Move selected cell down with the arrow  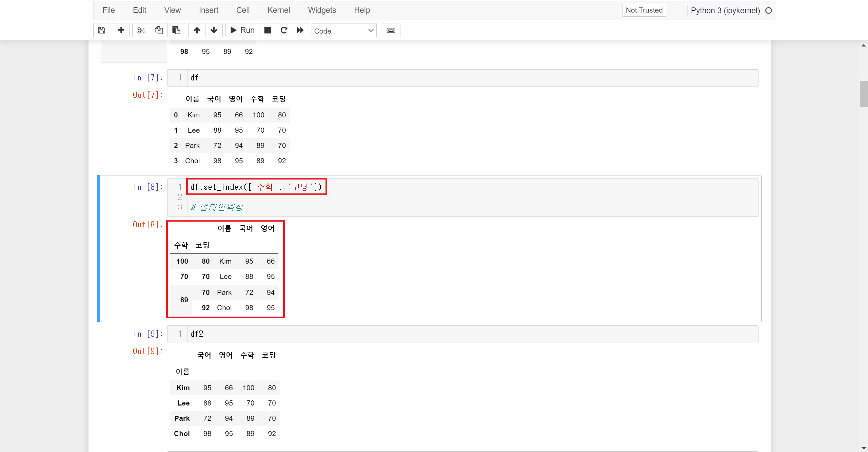pyautogui.click(x=214, y=30)
